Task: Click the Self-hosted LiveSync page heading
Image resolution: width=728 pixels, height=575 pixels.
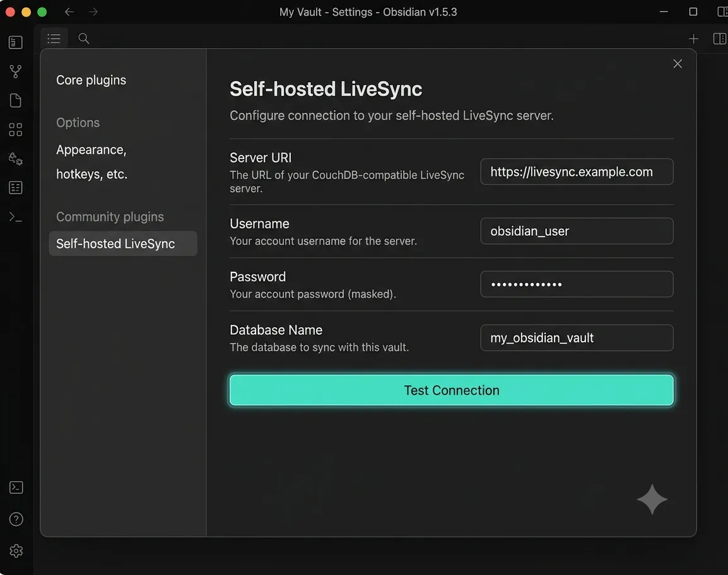Action: pyautogui.click(x=326, y=89)
